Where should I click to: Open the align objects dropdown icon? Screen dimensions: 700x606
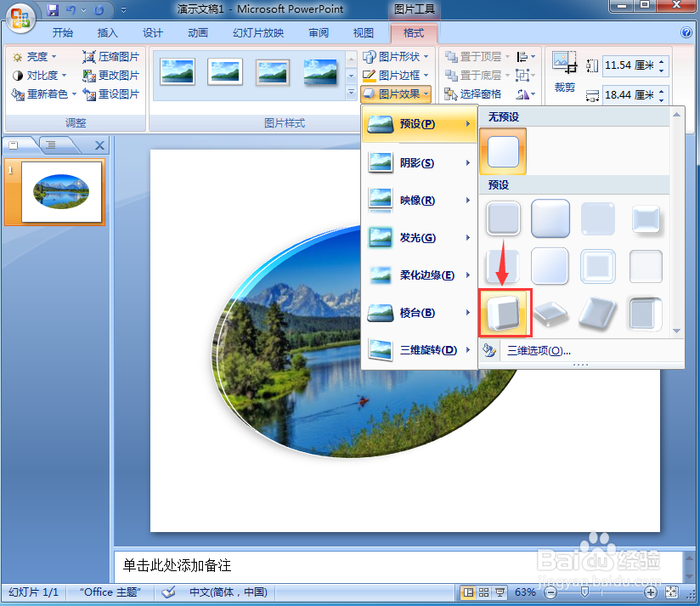526,57
